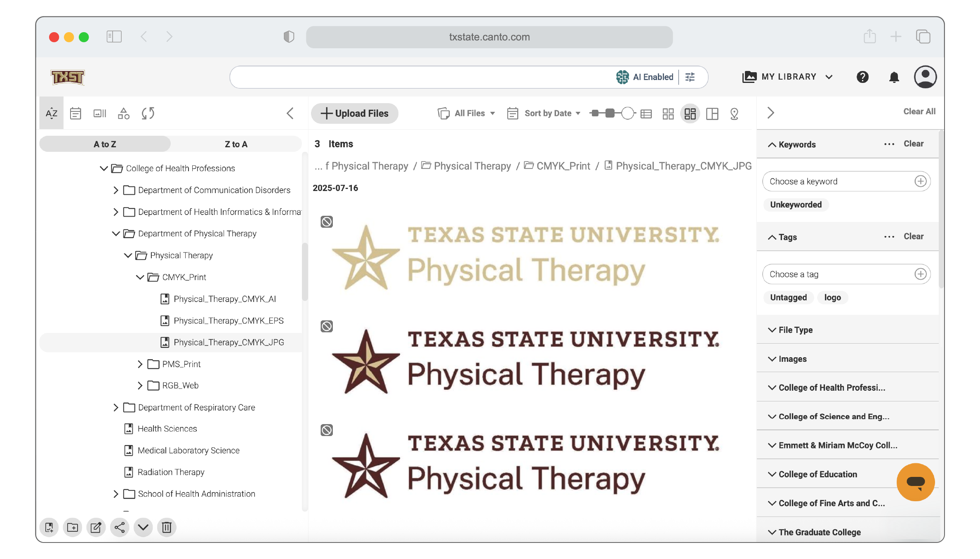Click add tag plus icon

[x=920, y=274]
